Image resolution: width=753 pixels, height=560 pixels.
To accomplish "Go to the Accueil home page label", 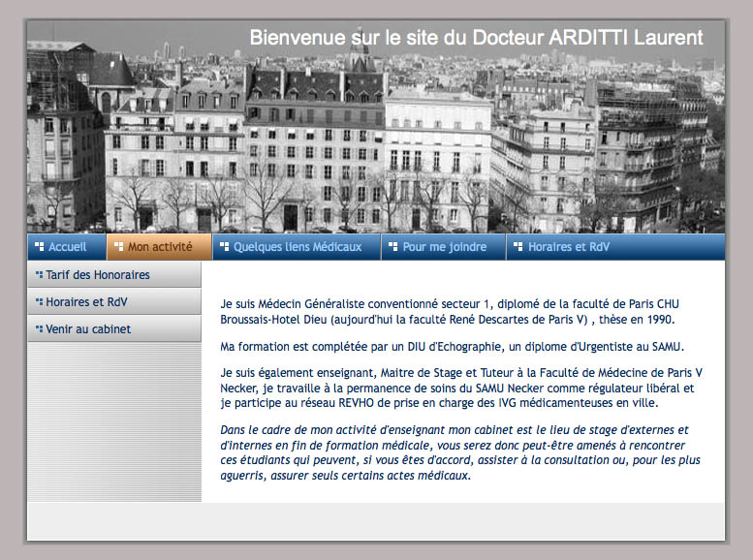I will tap(68, 247).
